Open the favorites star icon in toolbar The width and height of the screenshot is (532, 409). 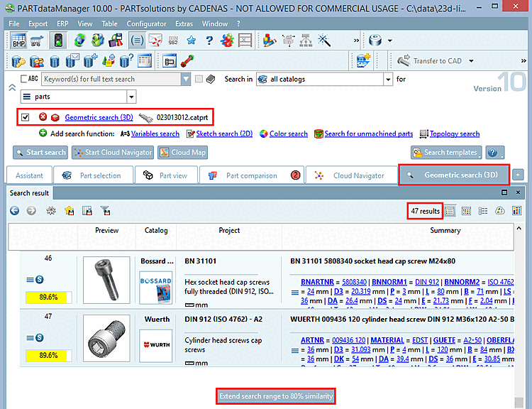click(x=192, y=40)
